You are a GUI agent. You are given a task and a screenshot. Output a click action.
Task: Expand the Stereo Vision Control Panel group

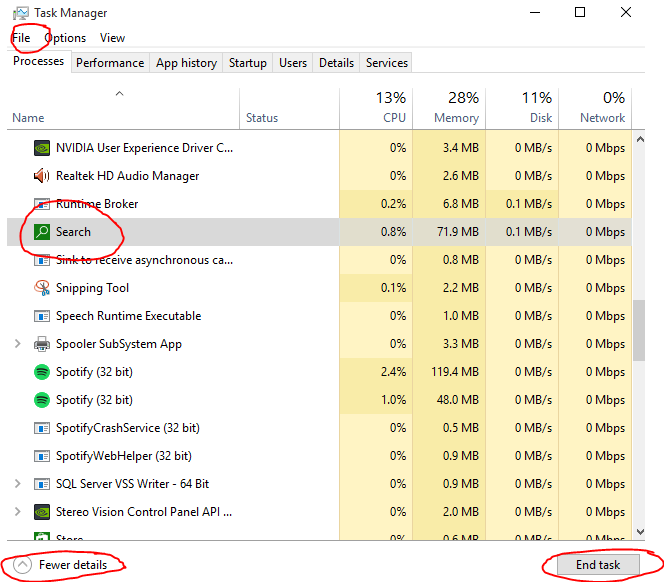17,512
